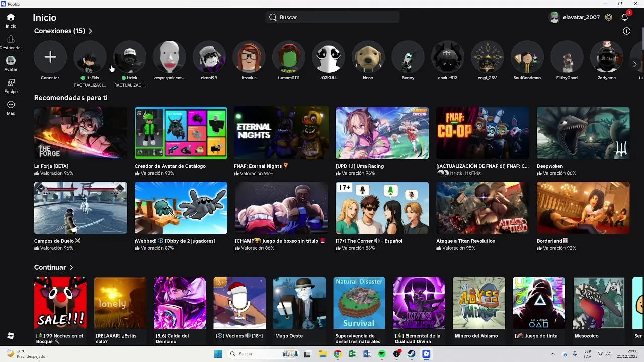Continue Caída del Demonio game
The image size is (644, 362).
pos(180,303)
